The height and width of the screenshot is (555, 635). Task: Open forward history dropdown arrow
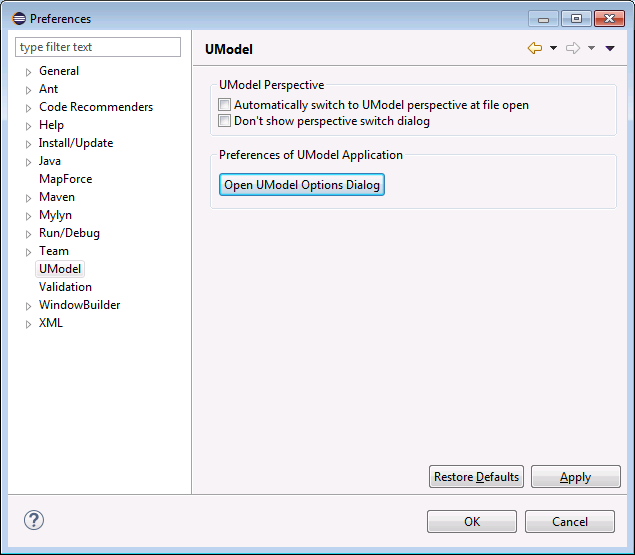tap(591, 48)
